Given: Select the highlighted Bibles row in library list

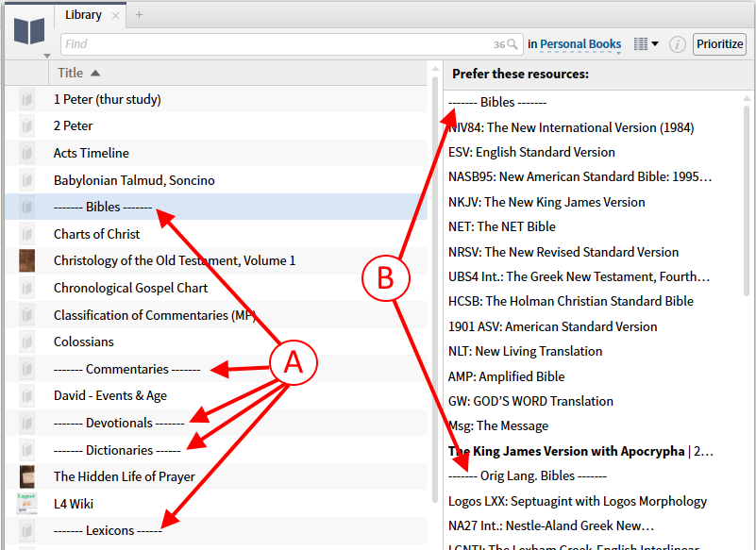Looking at the screenshot, I should pos(216,207).
